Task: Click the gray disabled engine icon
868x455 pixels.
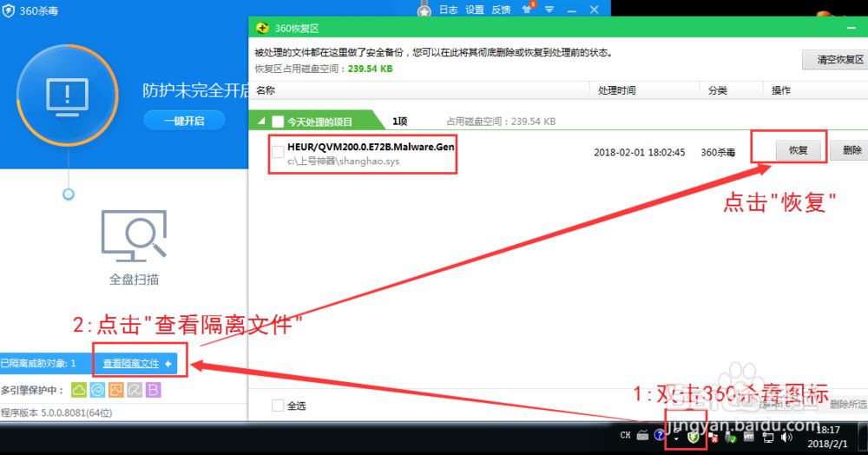Action: pos(135,391)
